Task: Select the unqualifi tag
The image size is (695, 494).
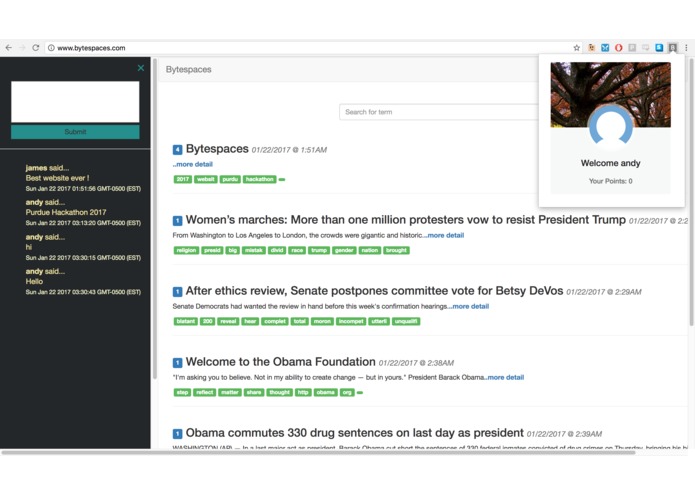Action: (406, 321)
